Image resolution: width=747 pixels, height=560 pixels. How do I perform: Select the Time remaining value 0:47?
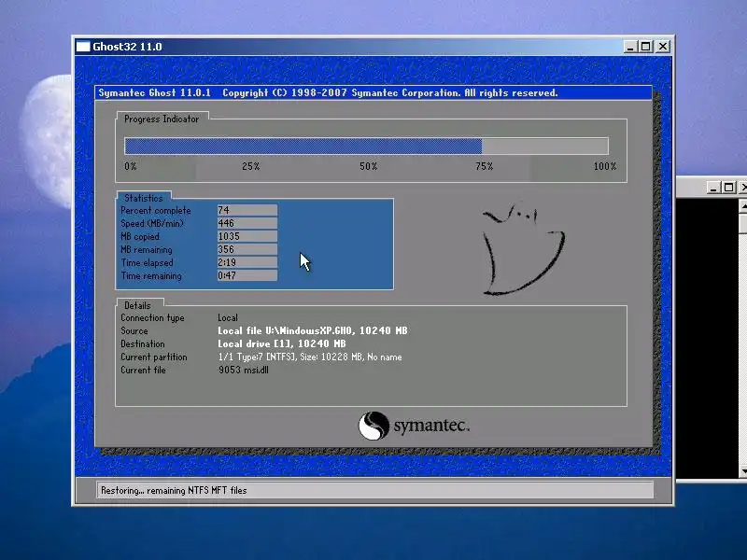click(x=247, y=275)
